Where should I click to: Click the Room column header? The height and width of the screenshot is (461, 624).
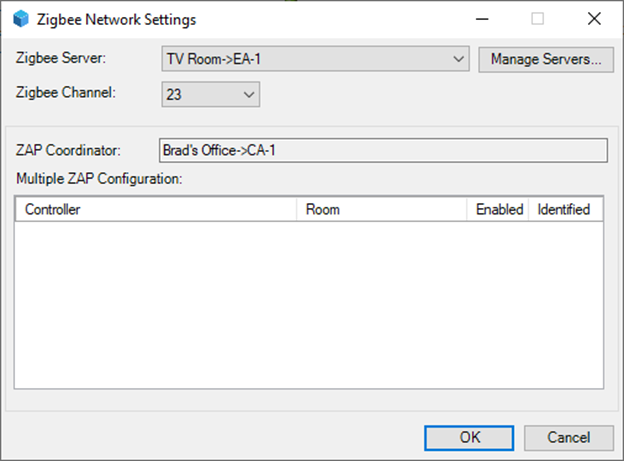click(x=381, y=209)
